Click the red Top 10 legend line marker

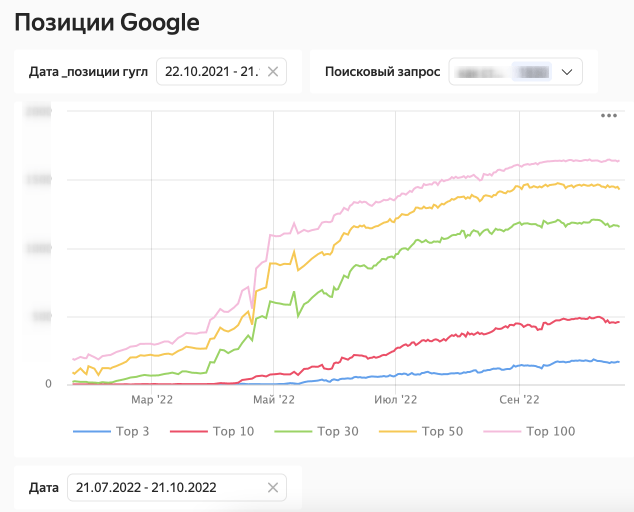pyautogui.click(x=188, y=432)
